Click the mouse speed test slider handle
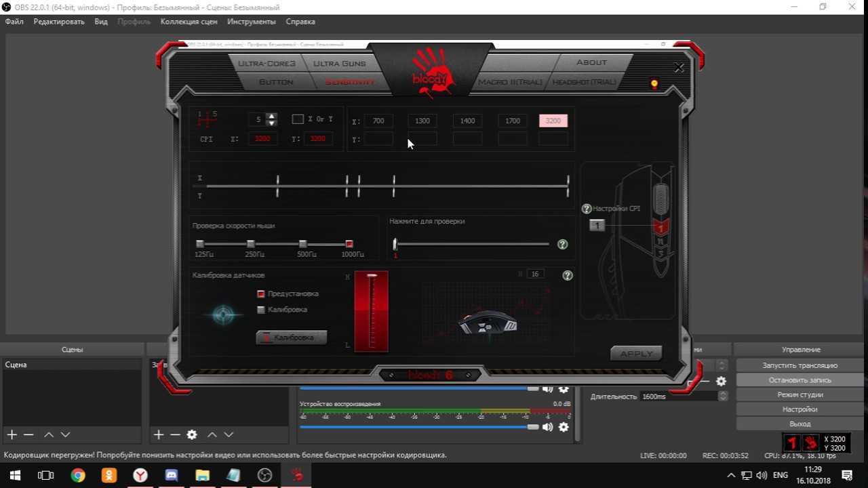 coord(395,244)
